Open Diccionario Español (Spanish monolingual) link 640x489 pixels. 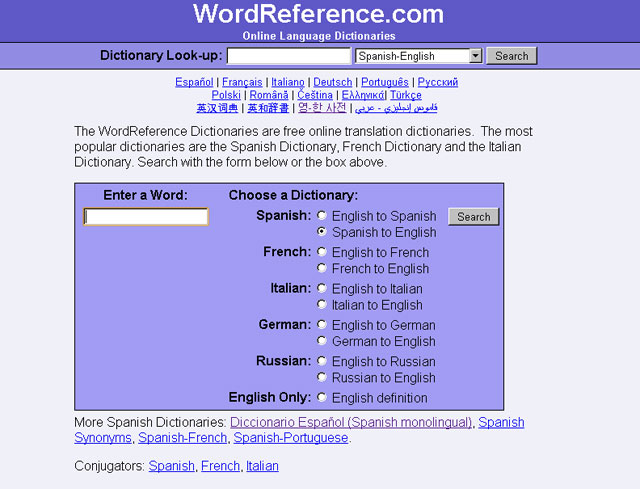pos(351,422)
